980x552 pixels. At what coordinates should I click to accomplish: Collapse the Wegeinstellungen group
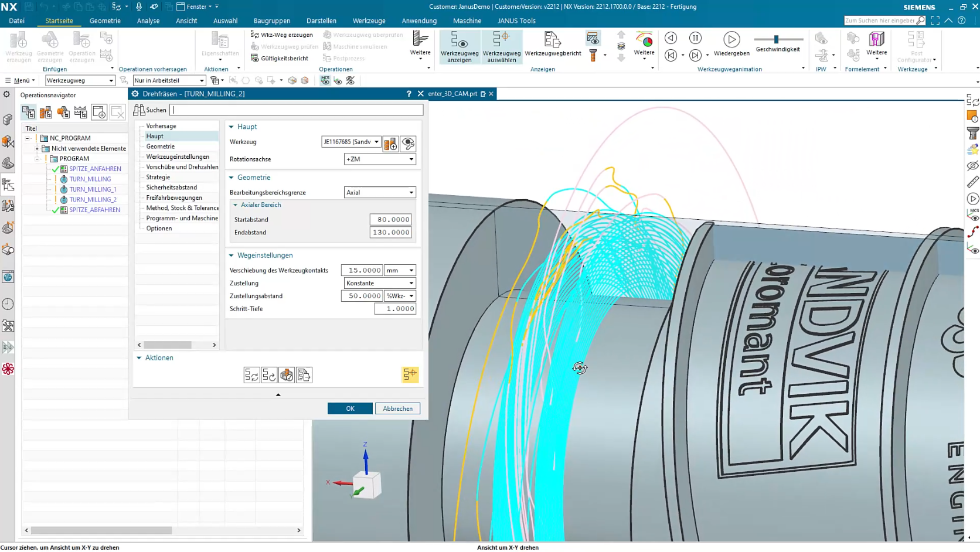(231, 255)
